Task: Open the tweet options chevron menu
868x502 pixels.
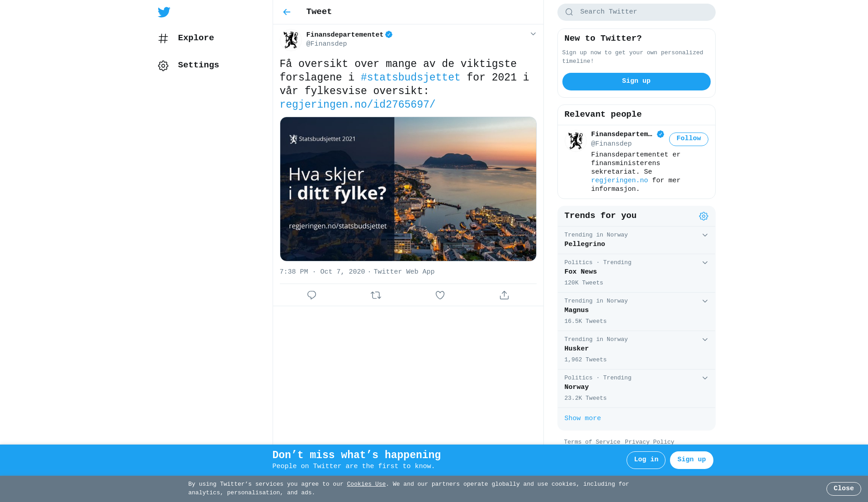Action: (533, 34)
